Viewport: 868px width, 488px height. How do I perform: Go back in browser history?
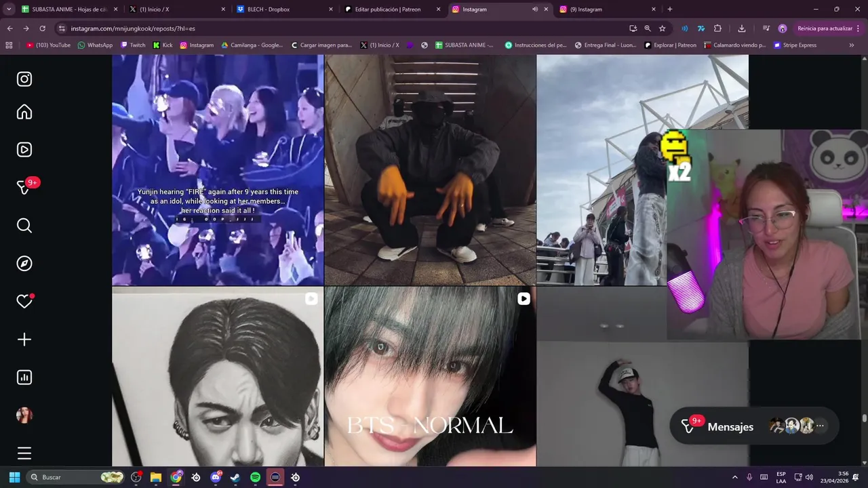tap(9, 28)
